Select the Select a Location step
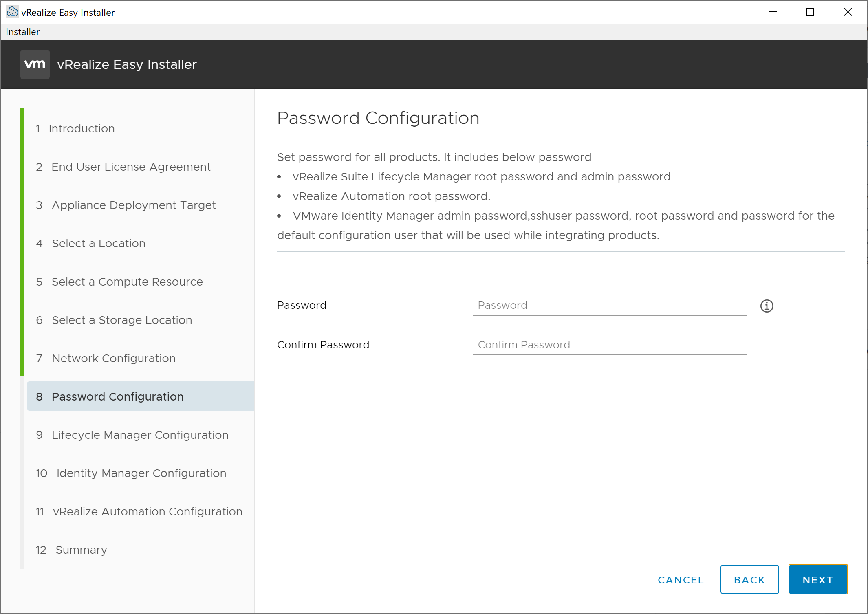This screenshot has width=868, height=614. [x=99, y=243]
